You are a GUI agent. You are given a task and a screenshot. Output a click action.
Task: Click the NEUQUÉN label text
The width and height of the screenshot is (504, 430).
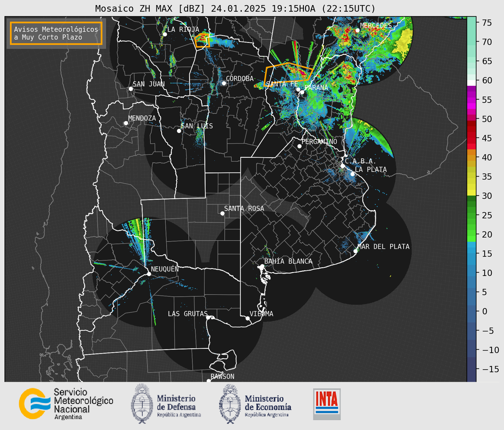165,269
